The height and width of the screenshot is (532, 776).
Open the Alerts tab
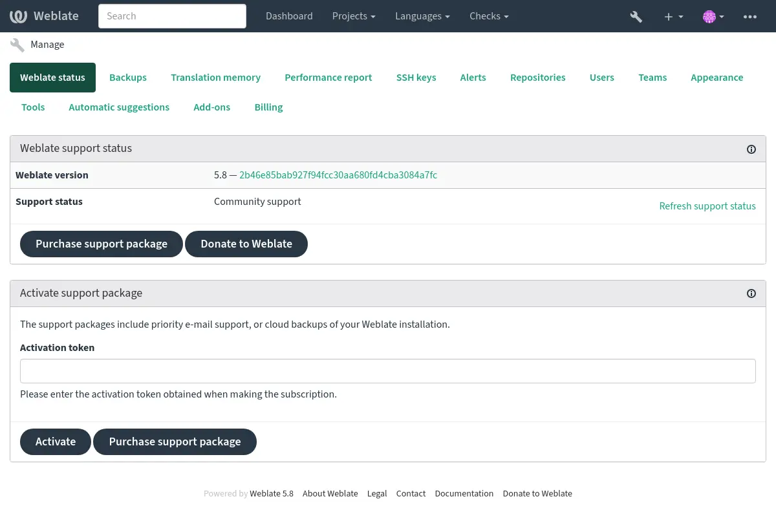(x=473, y=78)
